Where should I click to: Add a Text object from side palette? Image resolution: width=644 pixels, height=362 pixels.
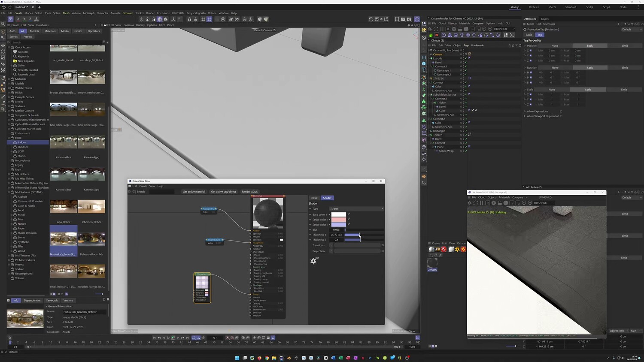click(424, 70)
